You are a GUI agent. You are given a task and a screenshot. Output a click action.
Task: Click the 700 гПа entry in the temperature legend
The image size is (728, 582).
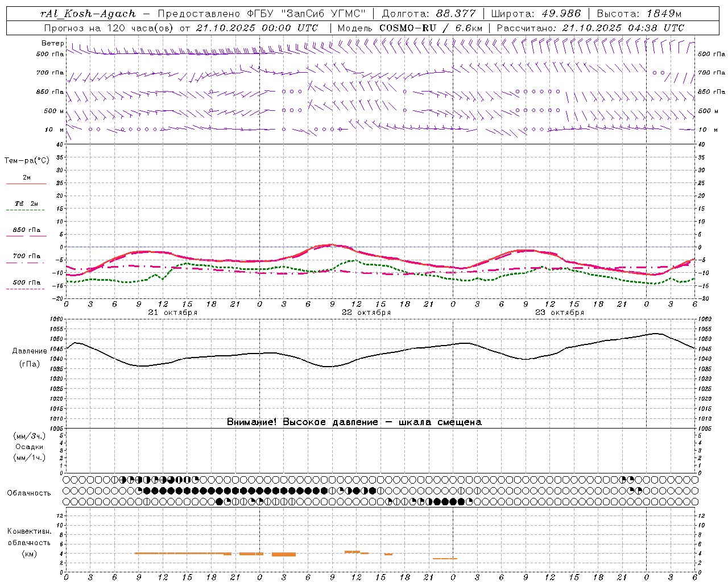[x=27, y=256]
